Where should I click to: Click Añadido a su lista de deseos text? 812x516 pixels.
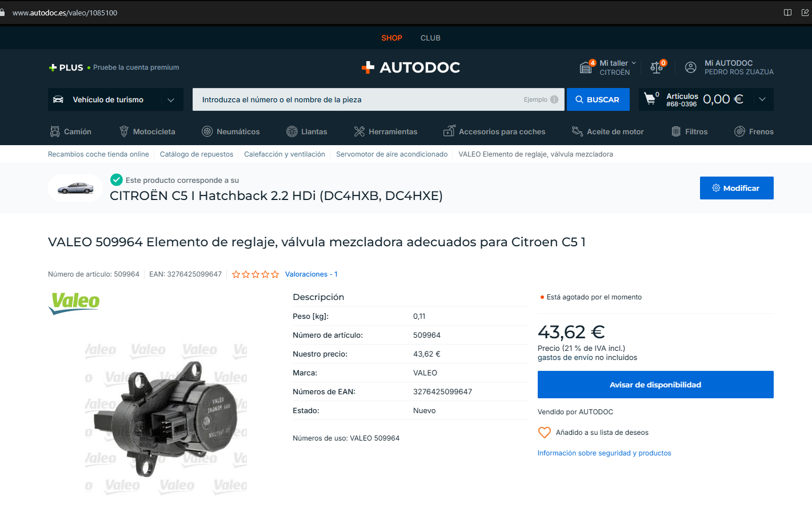602,433
